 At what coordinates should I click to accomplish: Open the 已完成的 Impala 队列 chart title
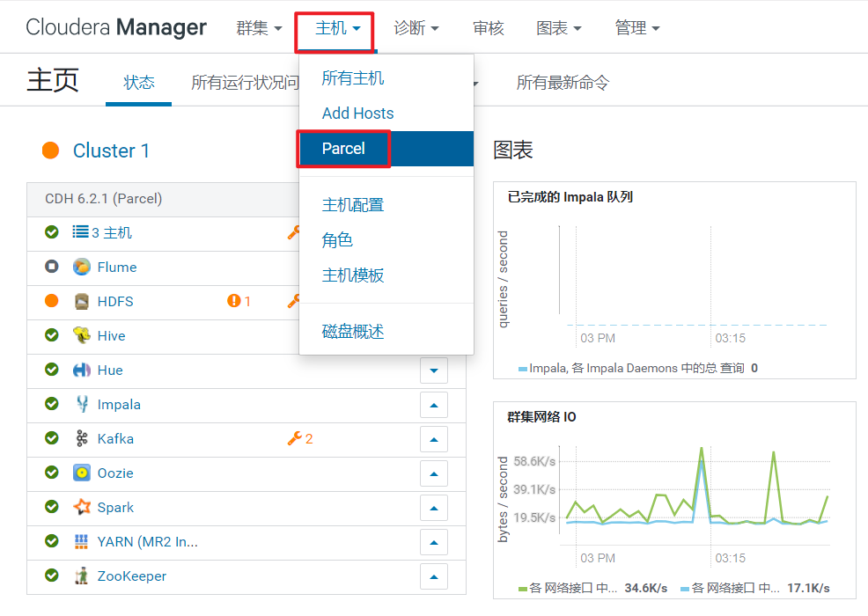tap(570, 196)
